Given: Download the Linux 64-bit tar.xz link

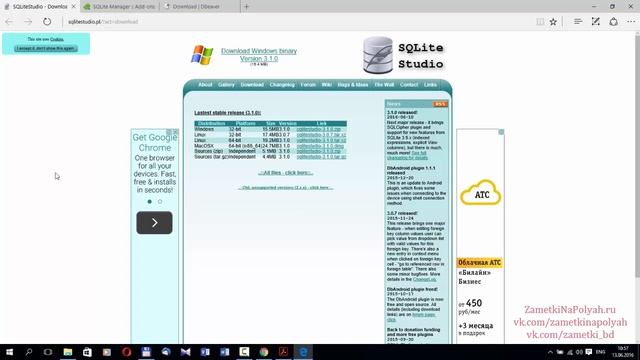Looking at the screenshot, I should [321, 140].
